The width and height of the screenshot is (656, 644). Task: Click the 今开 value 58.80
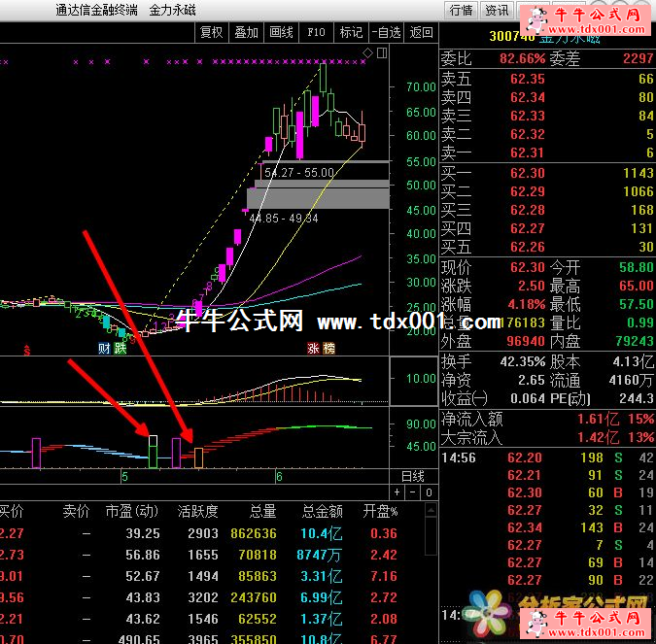637,267
